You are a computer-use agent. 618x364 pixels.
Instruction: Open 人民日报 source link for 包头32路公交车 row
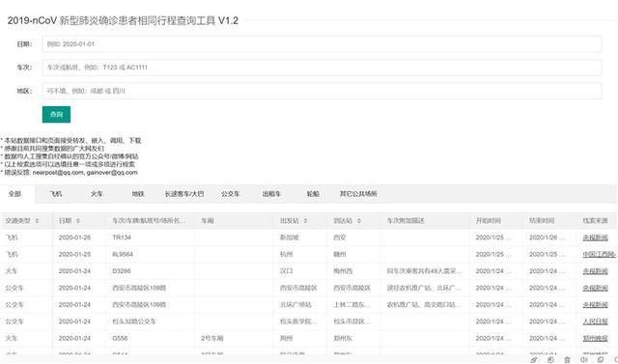595,322
